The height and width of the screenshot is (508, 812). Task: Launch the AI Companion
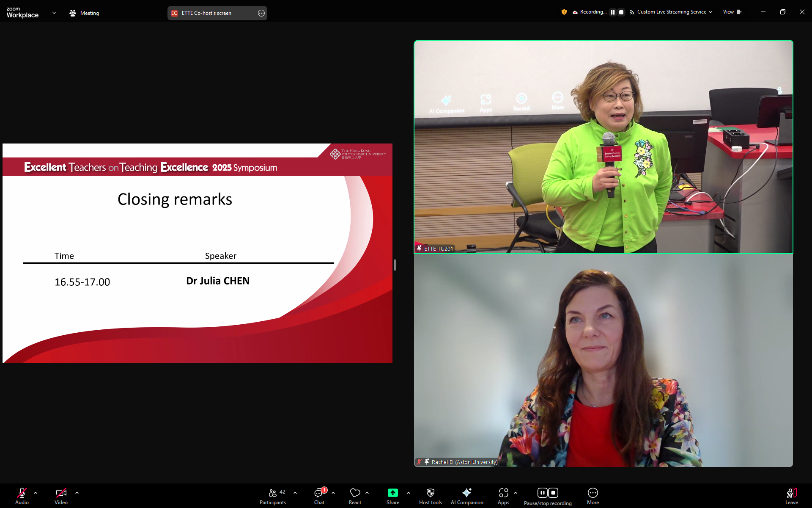tap(466, 496)
